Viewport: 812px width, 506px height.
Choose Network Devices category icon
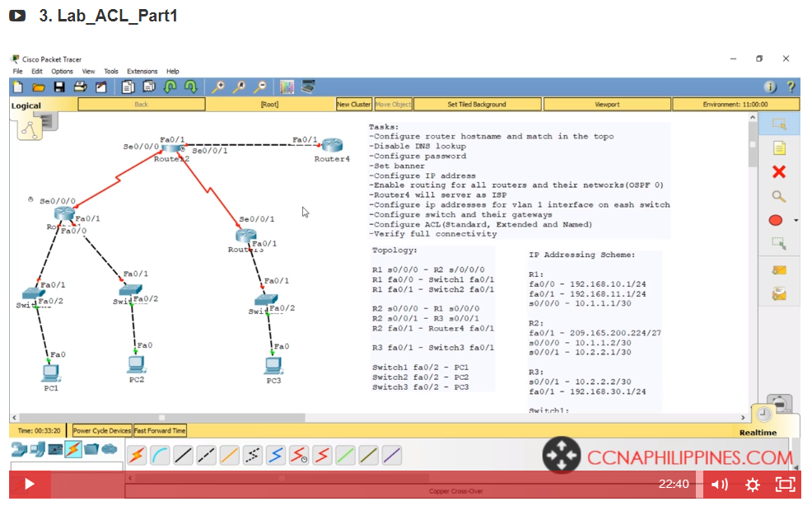(x=20, y=449)
